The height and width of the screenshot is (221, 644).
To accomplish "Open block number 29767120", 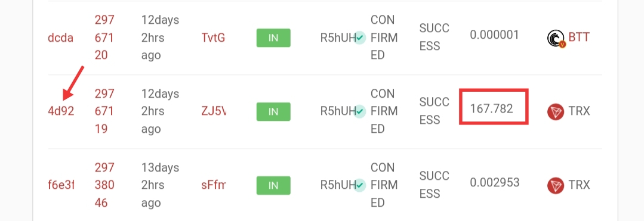I will (x=104, y=38).
